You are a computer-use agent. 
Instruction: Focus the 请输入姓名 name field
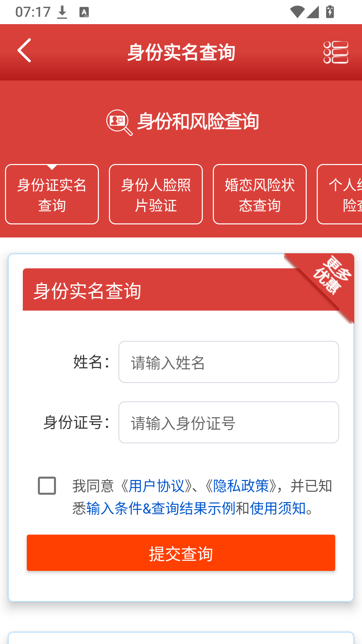(x=229, y=362)
